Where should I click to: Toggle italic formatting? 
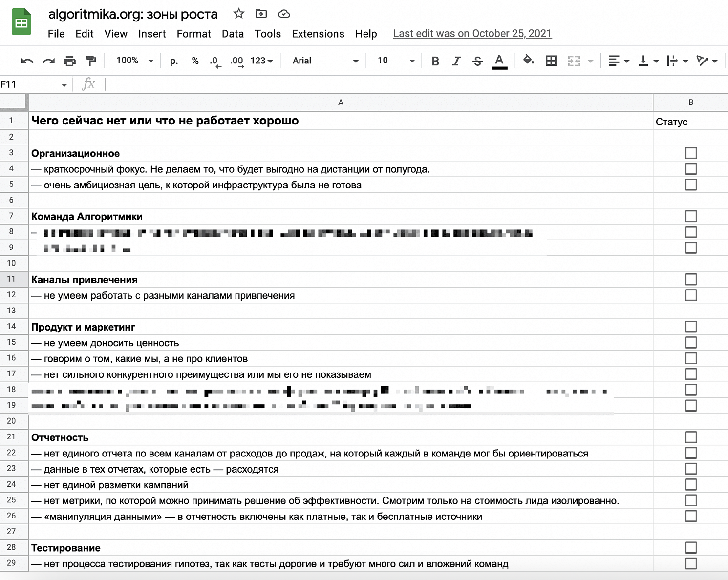pyautogui.click(x=456, y=61)
